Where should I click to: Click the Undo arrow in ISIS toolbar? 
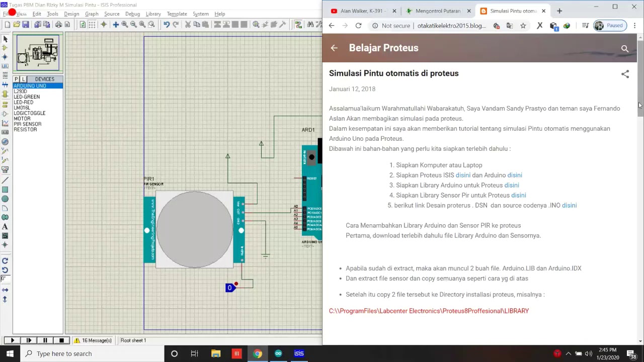(166, 25)
